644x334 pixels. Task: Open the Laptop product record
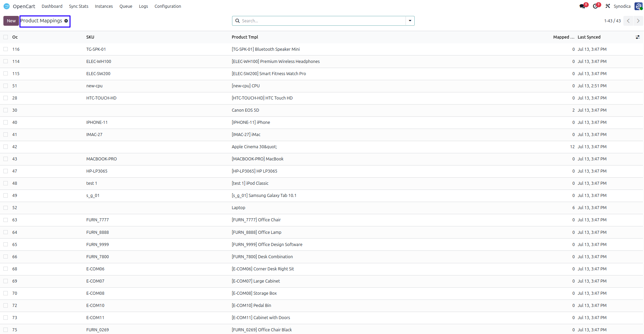point(238,208)
